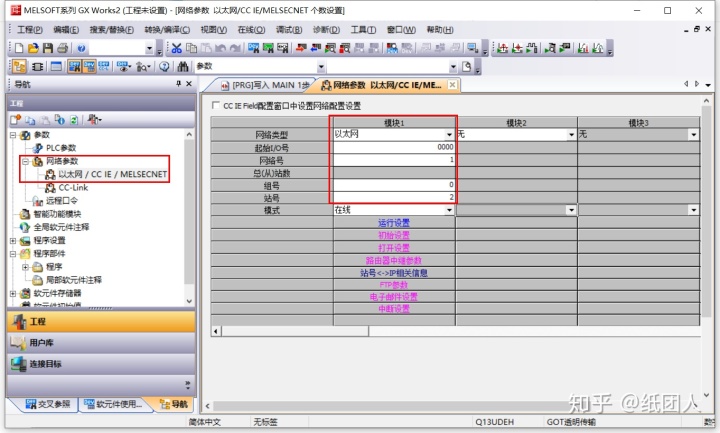Image resolution: width=720 pixels, height=433 pixels.
Task: Switch to the [PRG]写入 MAIN tab
Action: 265,85
